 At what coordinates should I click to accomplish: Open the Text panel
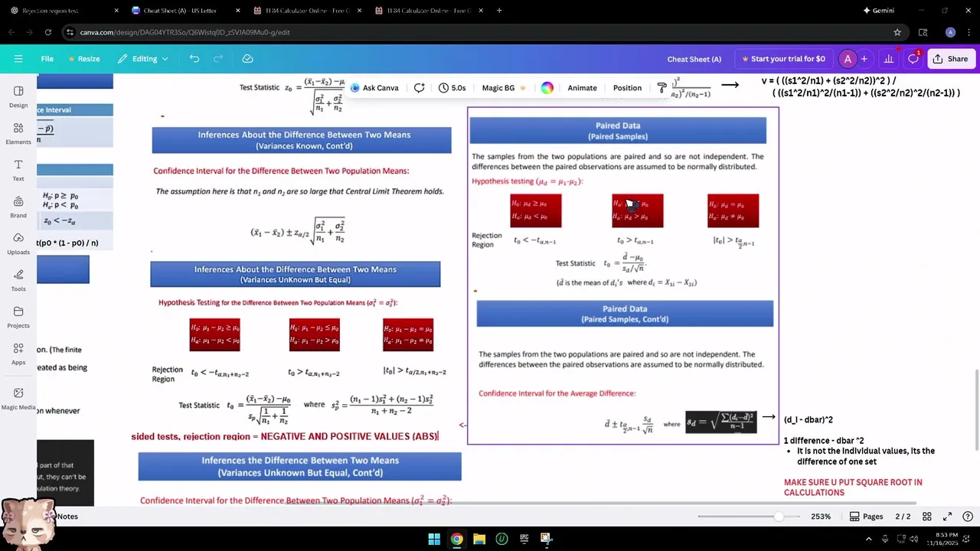click(18, 170)
